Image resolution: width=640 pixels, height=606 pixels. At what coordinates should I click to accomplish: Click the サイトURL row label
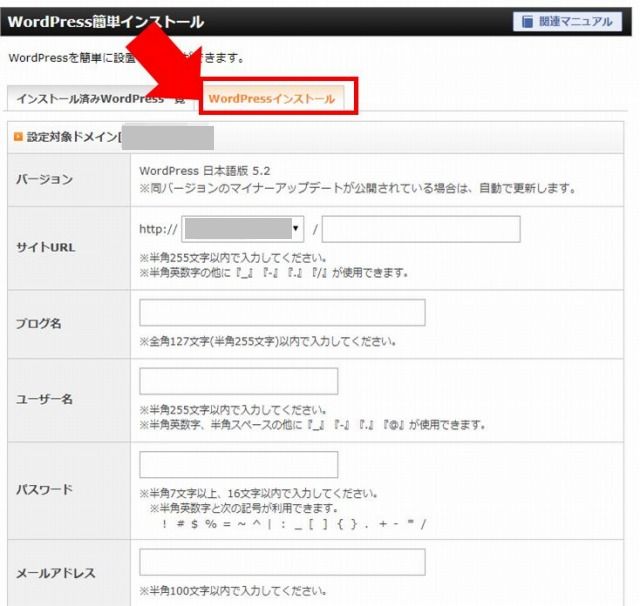45,246
